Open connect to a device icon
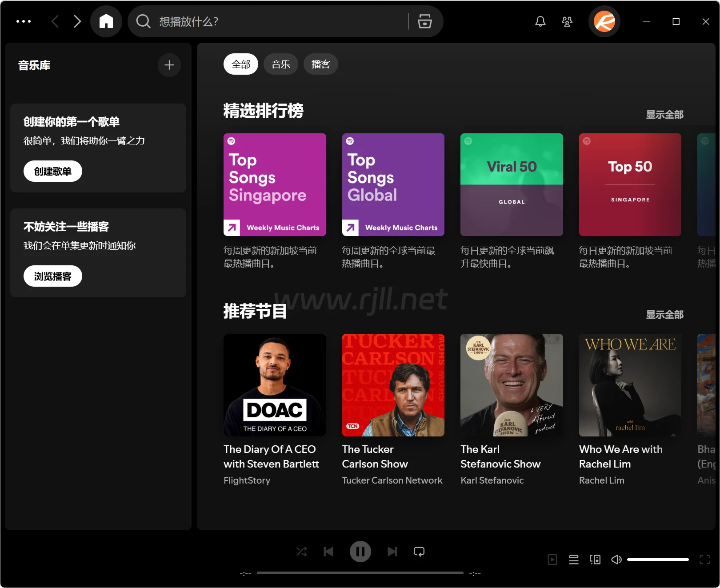Screen dimensions: 720x588 [x=595, y=560]
